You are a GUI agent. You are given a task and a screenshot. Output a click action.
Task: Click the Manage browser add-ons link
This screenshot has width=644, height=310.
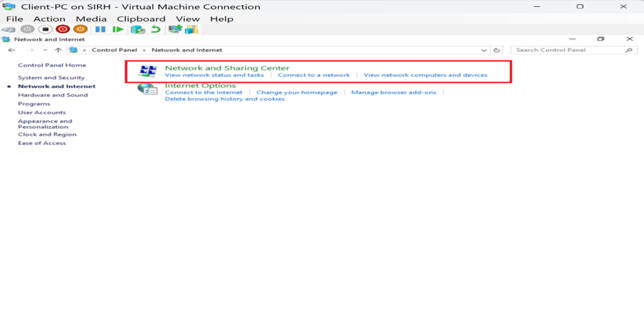[x=393, y=92]
